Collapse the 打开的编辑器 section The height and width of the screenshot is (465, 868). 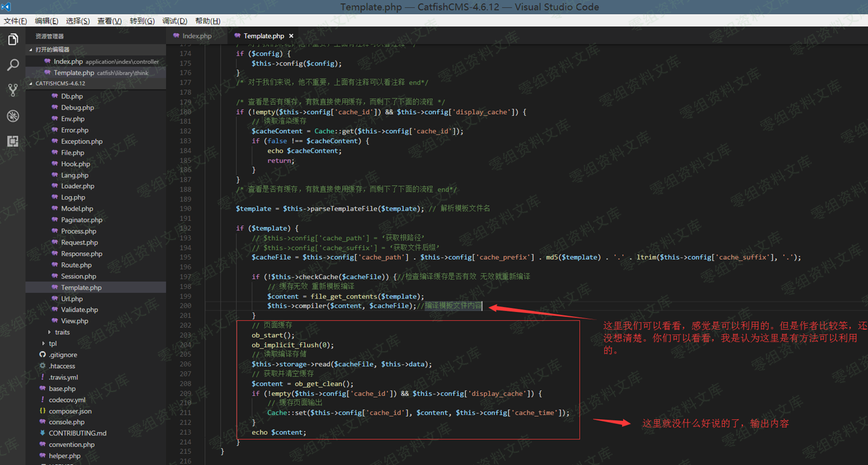tap(31, 50)
